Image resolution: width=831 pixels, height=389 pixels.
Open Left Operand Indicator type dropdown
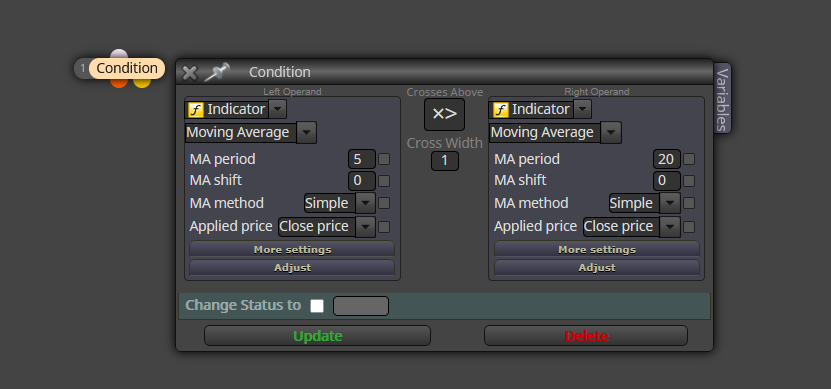(x=278, y=110)
